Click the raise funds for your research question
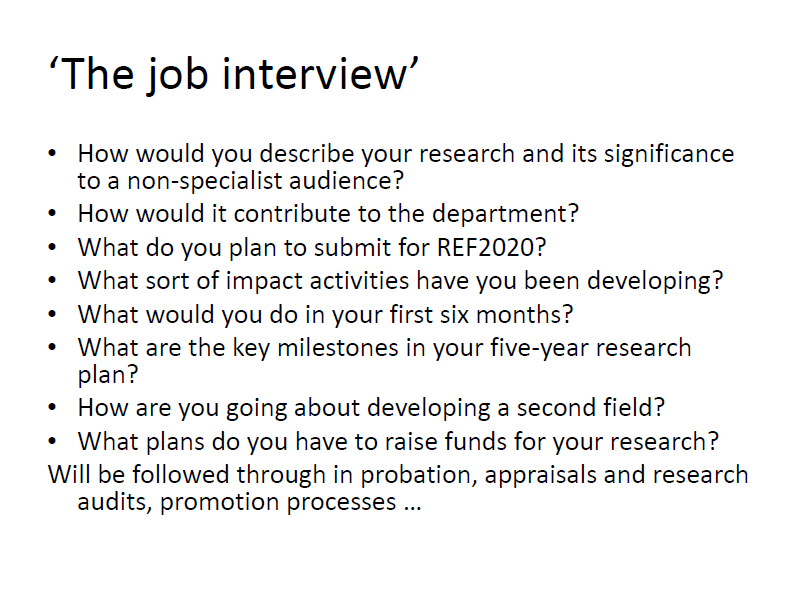The height and width of the screenshot is (599, 798). tap(398, 442)
